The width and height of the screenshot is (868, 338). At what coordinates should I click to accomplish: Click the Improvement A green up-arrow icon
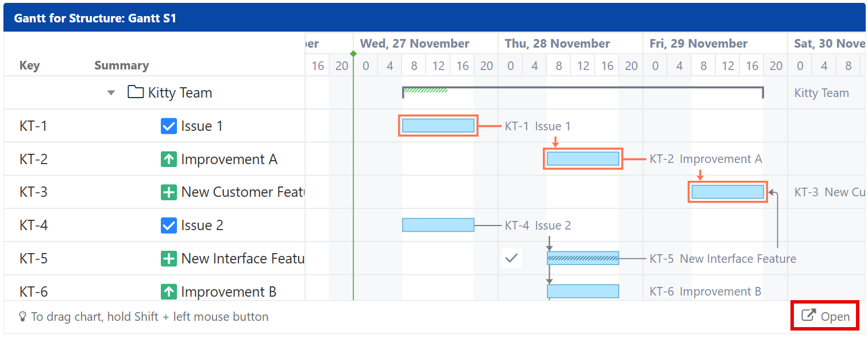click(168, 159)
